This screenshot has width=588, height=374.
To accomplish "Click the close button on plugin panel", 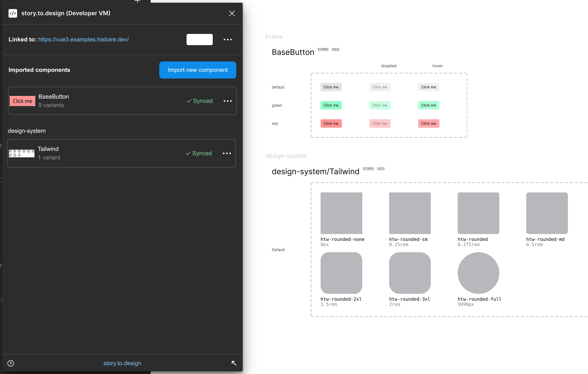I will (x=231, y=13).
